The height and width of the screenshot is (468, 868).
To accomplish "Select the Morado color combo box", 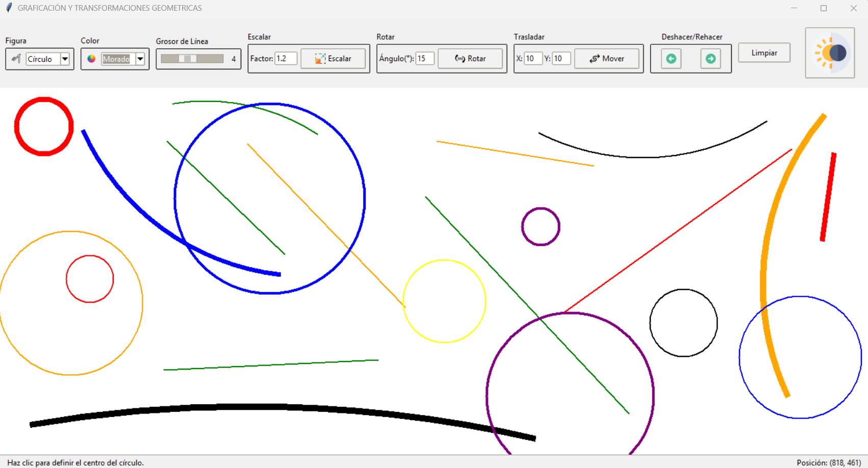I will click(123, 59).
